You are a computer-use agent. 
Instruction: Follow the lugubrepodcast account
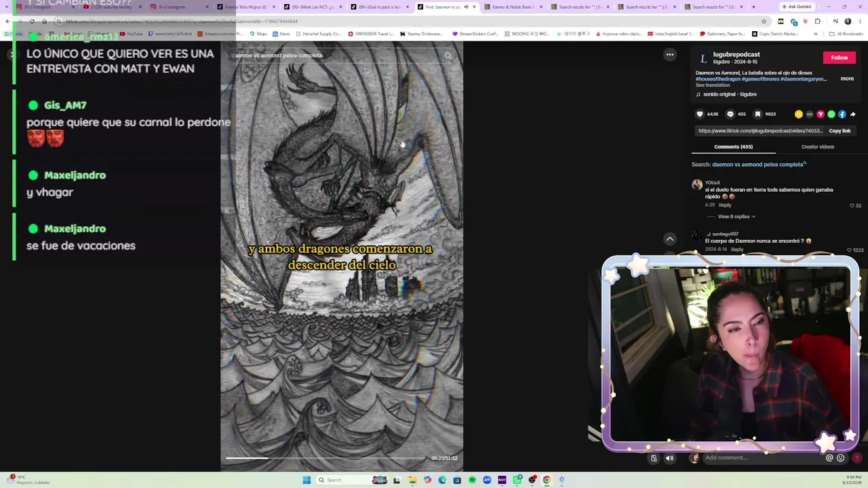(840, 58)
